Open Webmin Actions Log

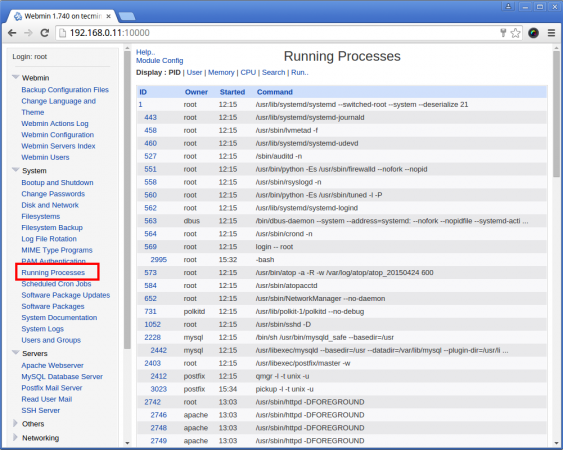tap(55, 124)
